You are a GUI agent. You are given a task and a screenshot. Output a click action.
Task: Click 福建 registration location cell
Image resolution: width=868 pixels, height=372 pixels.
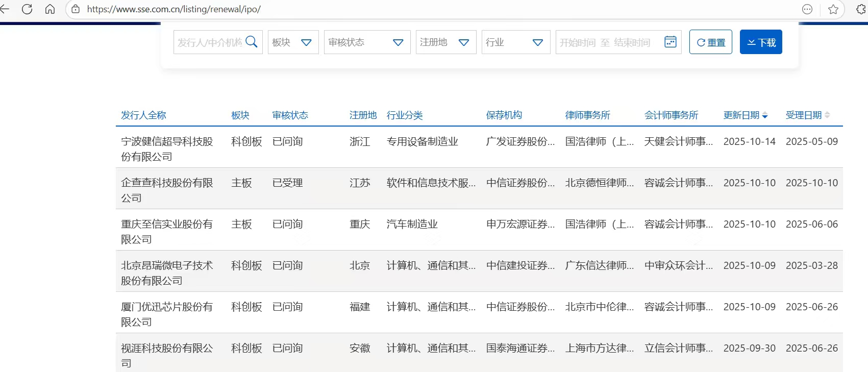360,307
